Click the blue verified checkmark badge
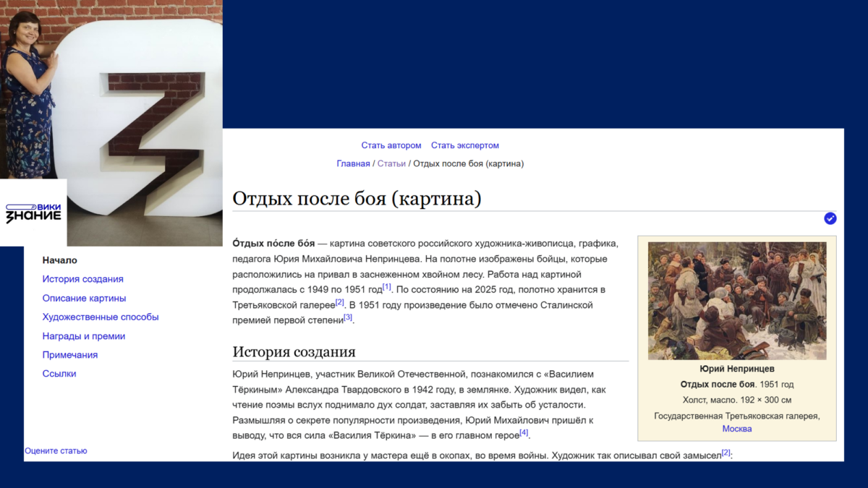Viewport: 868px width, 488px height. [x=830, y=218]
